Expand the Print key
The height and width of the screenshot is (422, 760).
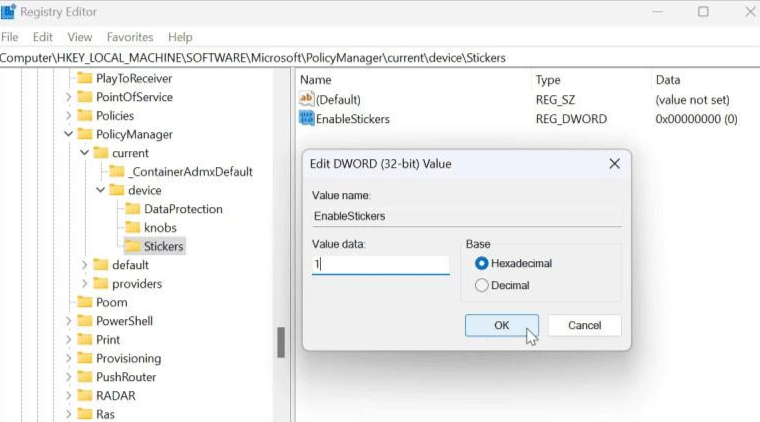tap(68, 339)
